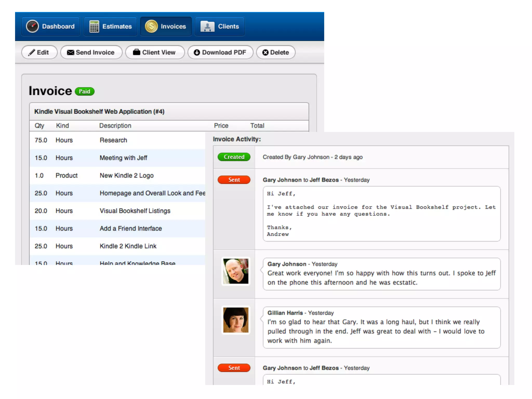Select the New Kindle 2 Logo row
Image resolution: width=532 pixels, height=399 pixels.
(x=127, y=176)
